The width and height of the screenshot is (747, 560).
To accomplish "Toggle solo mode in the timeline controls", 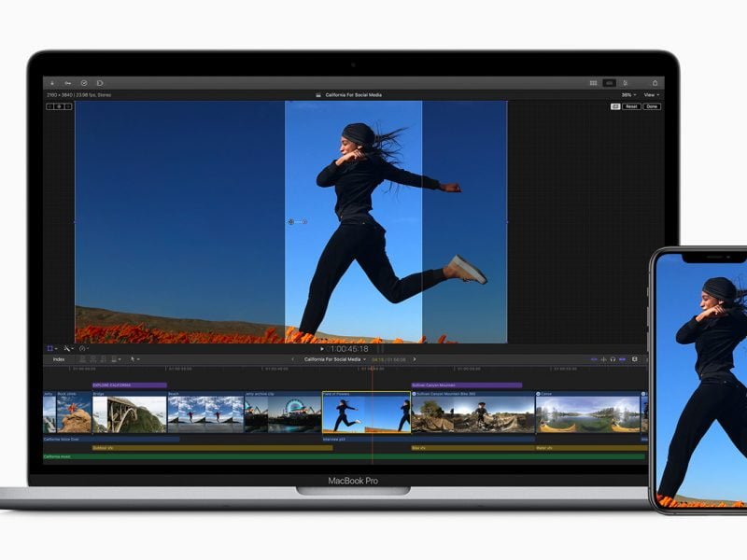I will [x=613, y=358].
